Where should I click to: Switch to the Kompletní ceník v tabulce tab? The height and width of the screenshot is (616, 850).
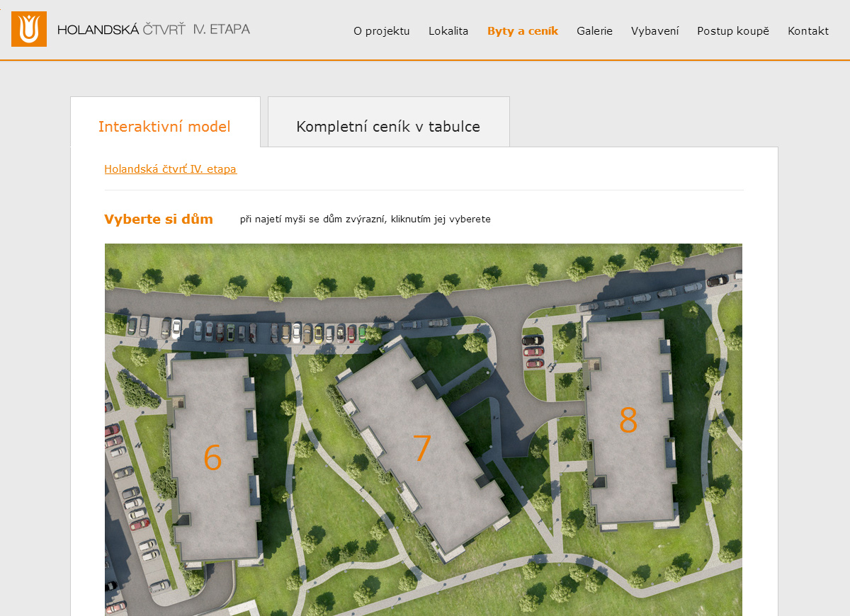[388, 127]
